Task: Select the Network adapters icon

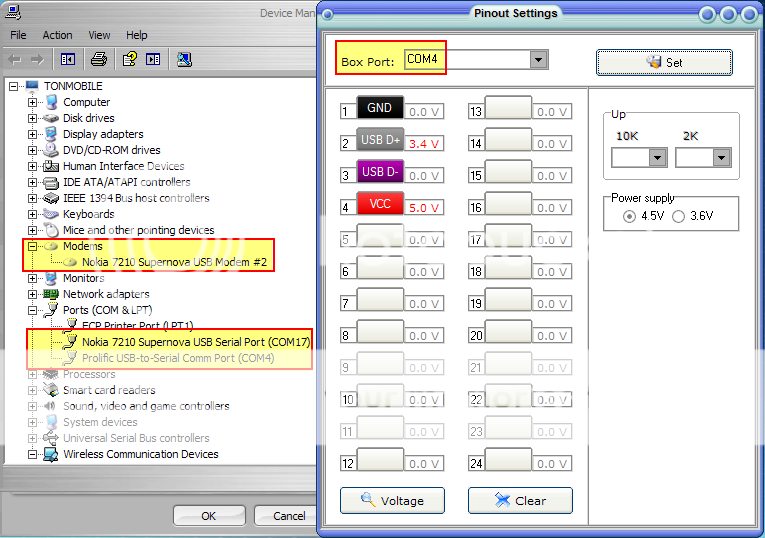Action: (51, 294)
